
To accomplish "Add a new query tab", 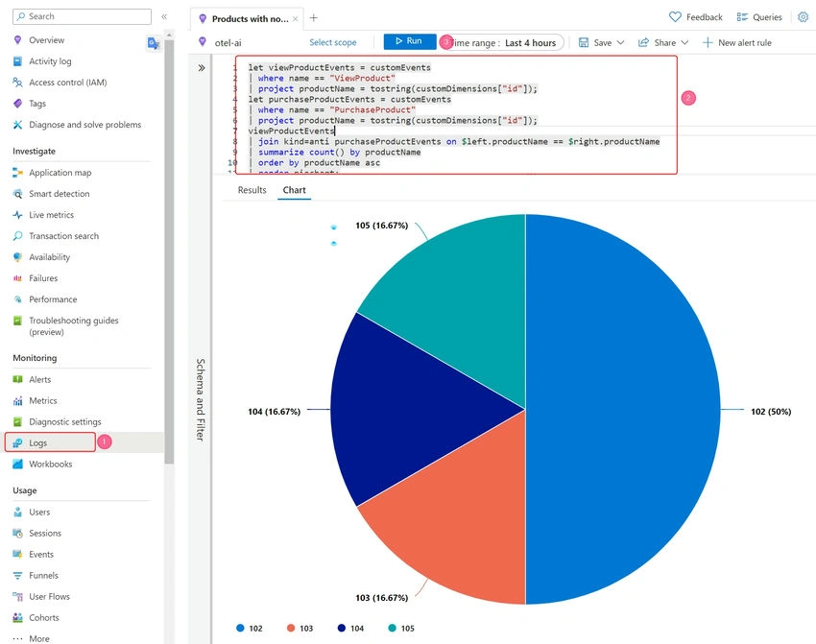I will (x=313, y=18).
